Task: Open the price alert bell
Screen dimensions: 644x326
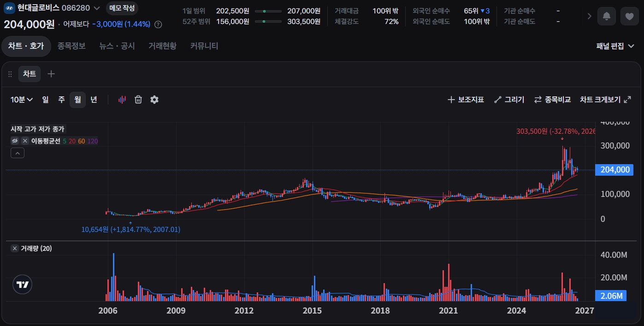Action: [606, 16]
